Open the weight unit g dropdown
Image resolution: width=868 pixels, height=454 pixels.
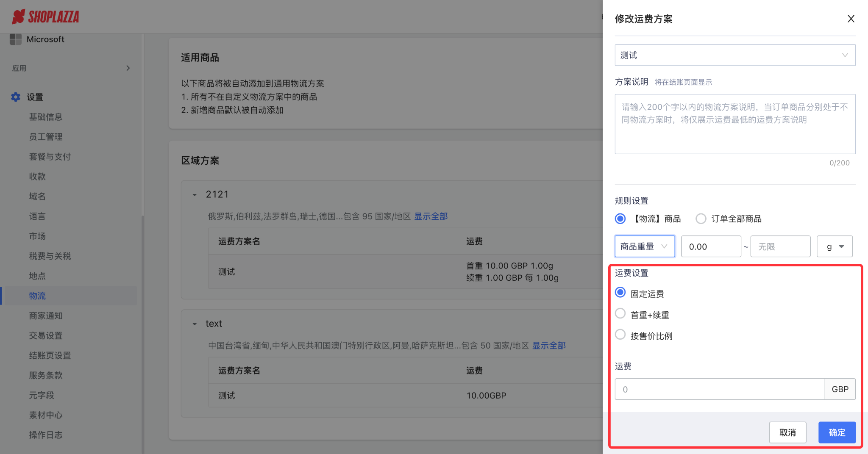[x=834, y=246]
